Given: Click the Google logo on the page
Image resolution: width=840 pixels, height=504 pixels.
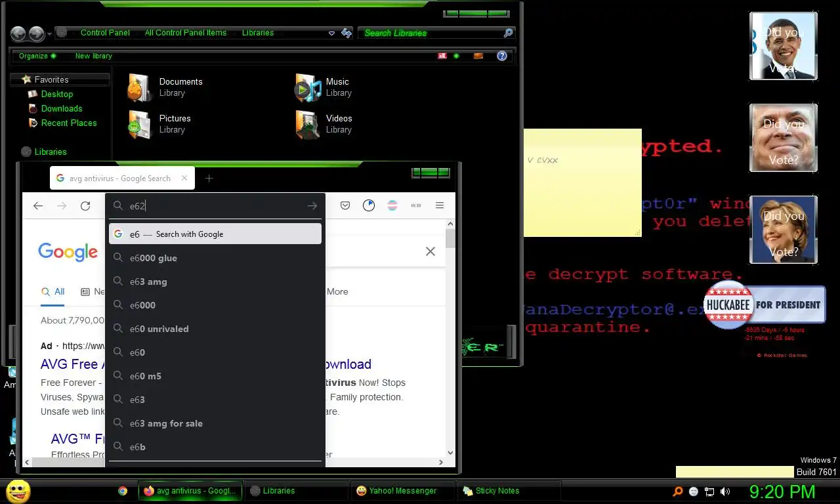Looking at the screenshot, I should [68, 251].
